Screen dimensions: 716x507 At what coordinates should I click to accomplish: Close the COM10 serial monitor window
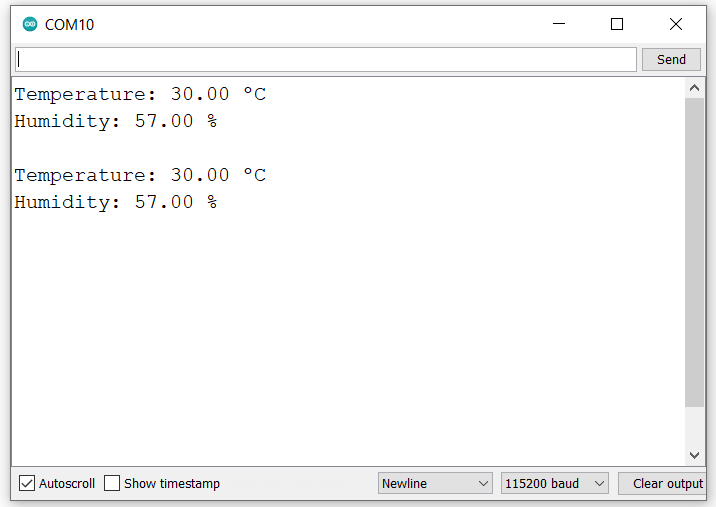(x=676, y=24)
